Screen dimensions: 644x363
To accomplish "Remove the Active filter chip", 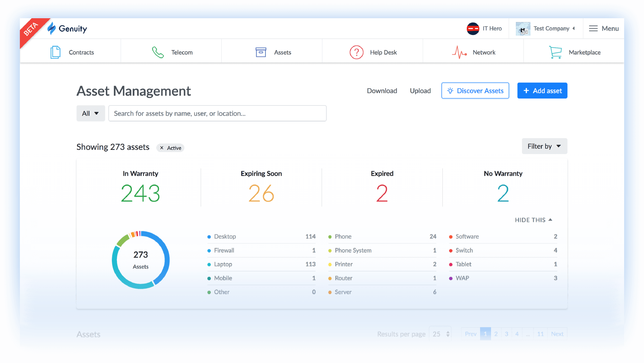I will point(162,148).
